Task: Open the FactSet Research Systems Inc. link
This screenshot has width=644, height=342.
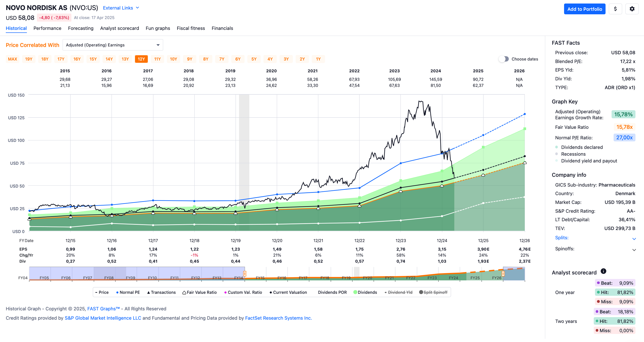Action: (279, 318)
